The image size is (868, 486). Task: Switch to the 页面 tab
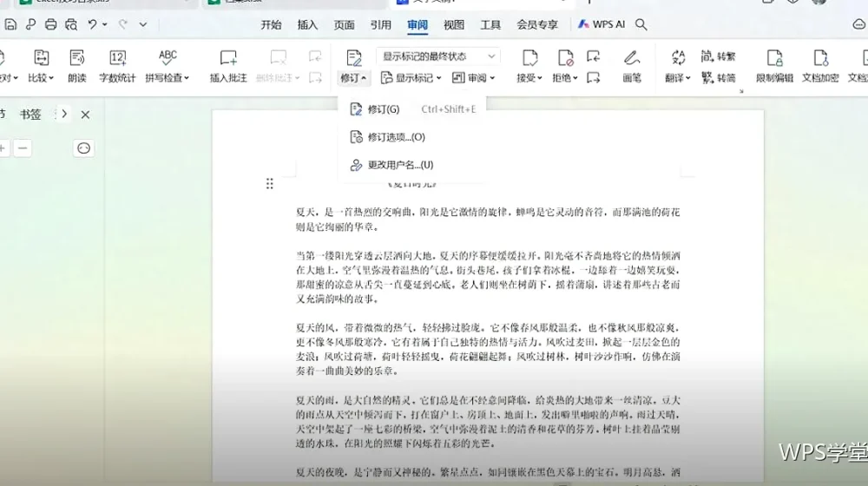pyautogui.click(x=344, y=25)
